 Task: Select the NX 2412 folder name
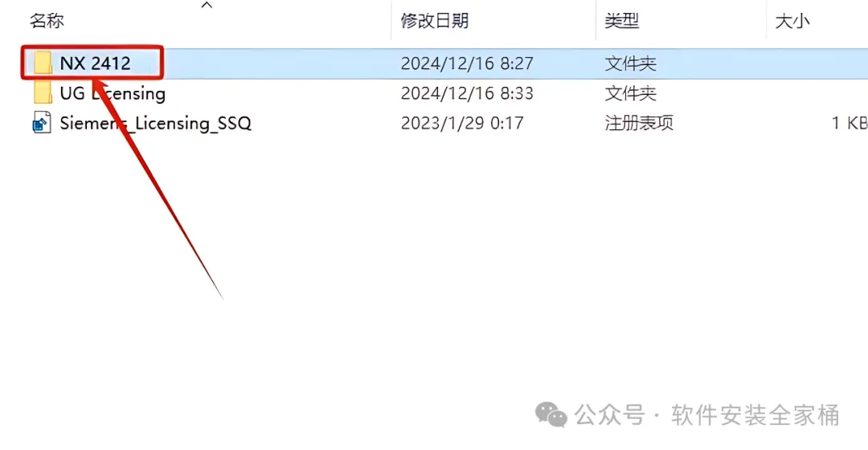[x=95, y=63]
